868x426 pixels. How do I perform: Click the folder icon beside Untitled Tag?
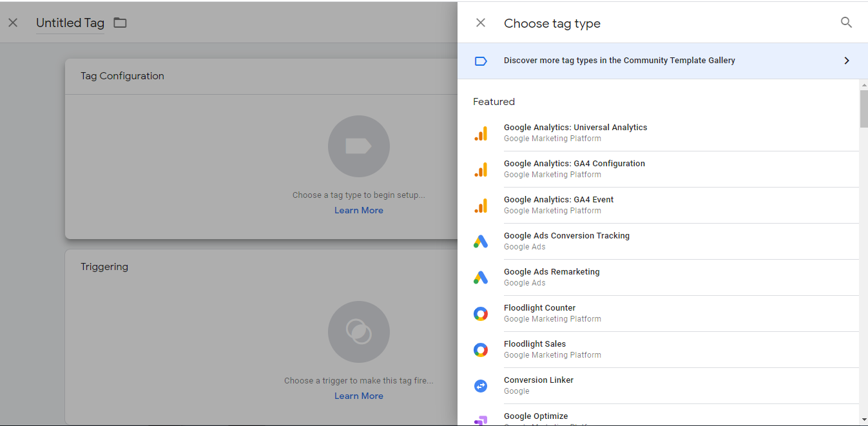120,23
